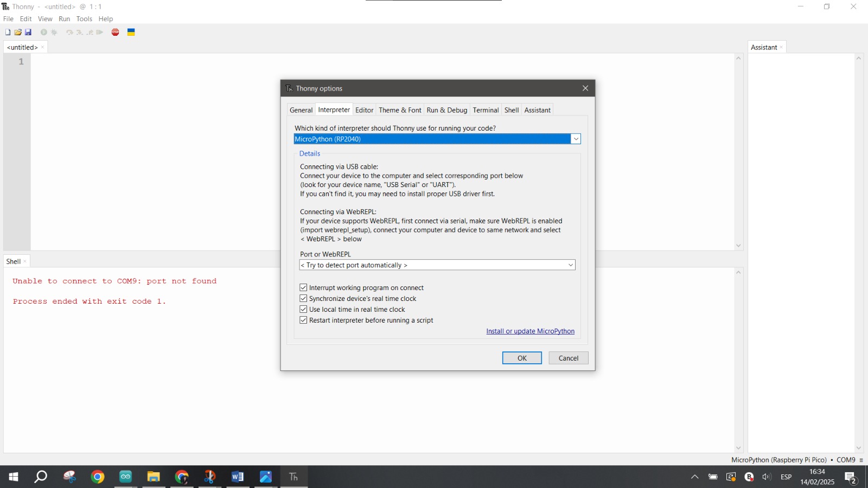Open File Explorer from the taskbar
This screenshot has width=868, height=488.
point(154,477)
